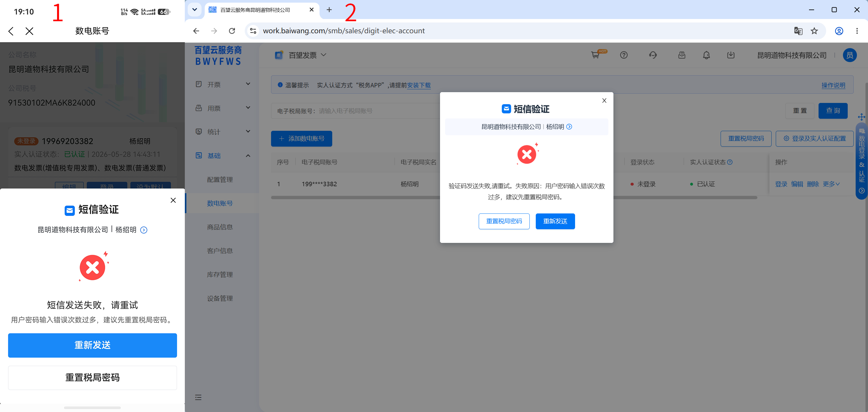Tap the back arrow in mobile header
This screenshot has height=412, width=868.
click(x=11, y=31)
